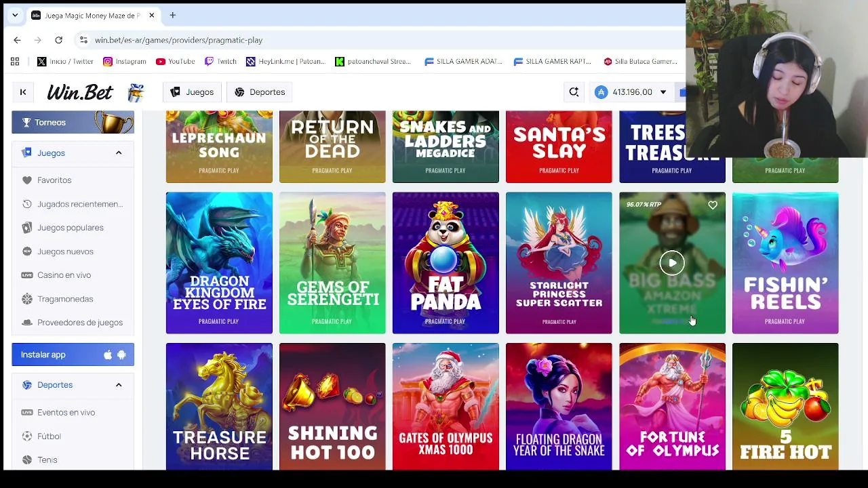Switch to the Deportes top navigation tab
868x488 pixels.
pyautogui.click(x=260, y=92)
